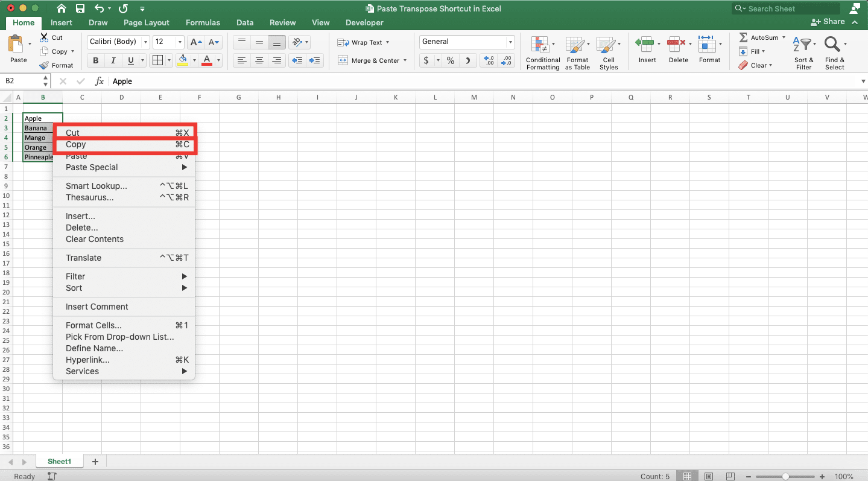
Task: Switch to the Formulas ribbon tab
Action: (203, 22)
